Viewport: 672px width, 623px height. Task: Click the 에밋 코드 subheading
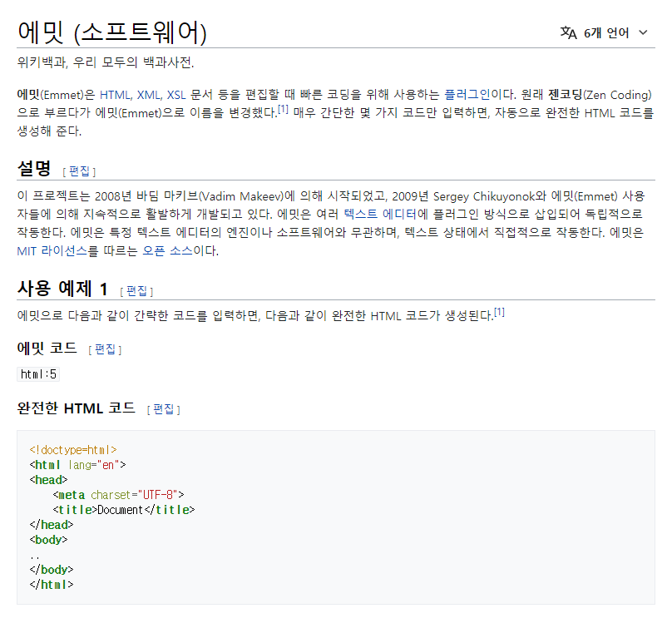point(47,348)
